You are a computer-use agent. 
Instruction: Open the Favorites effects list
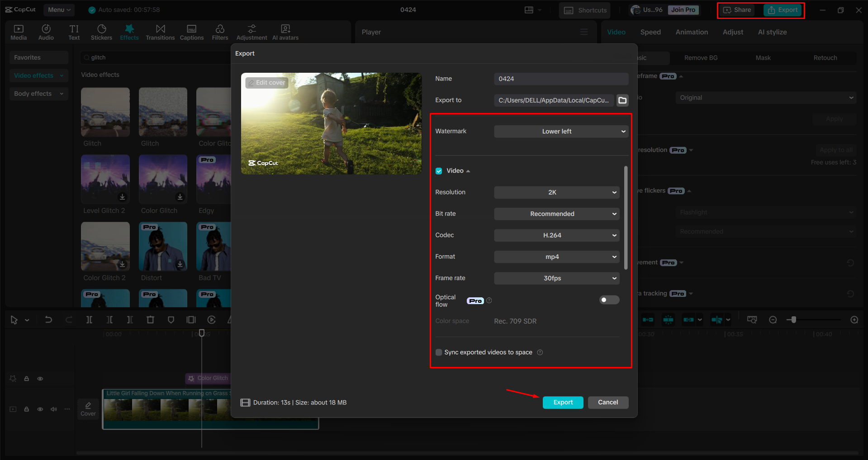pos(39,57)
